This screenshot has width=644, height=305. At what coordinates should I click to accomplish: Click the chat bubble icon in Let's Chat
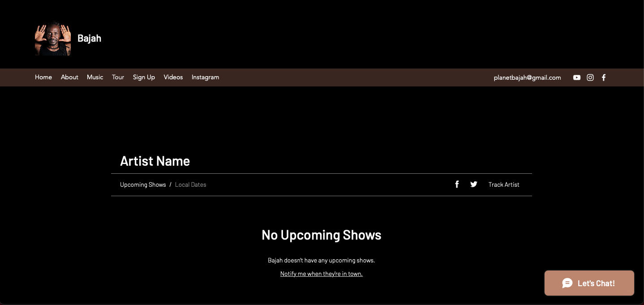coord(567,283)
